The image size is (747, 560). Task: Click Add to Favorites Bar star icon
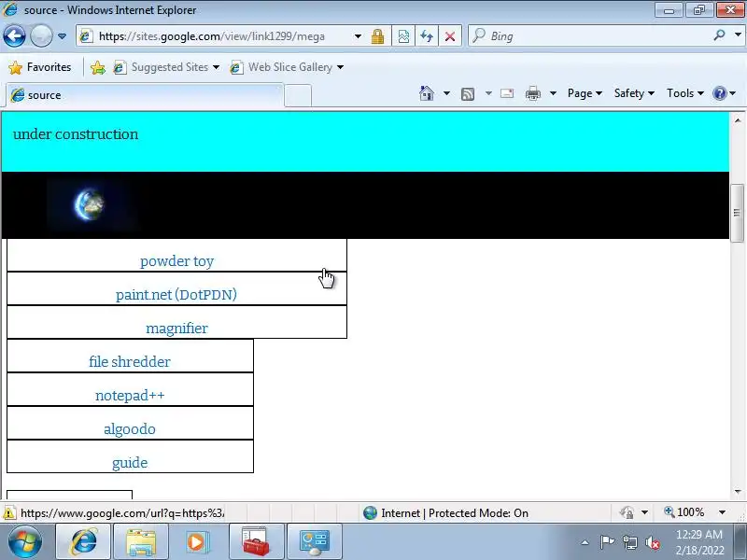tap(98, 67)
